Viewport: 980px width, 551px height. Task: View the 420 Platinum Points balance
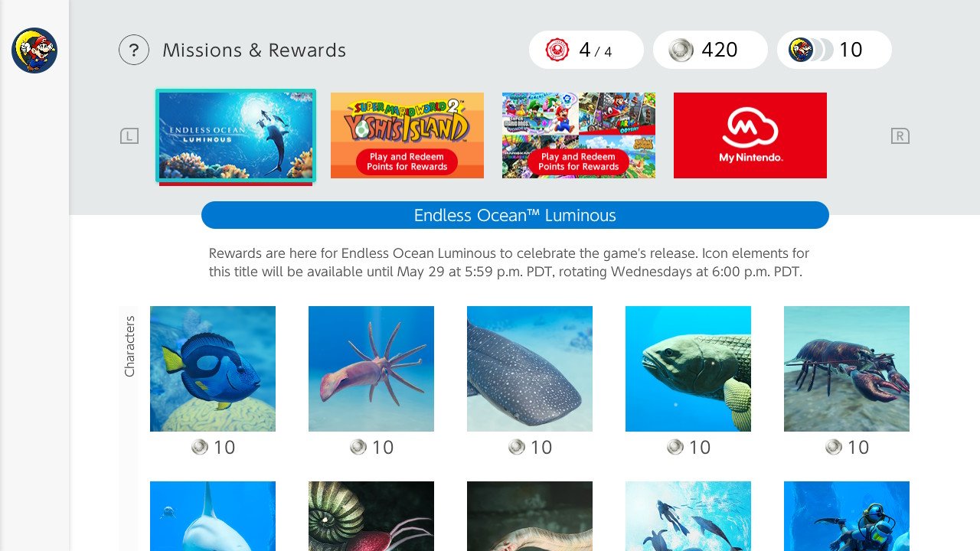coord(710,50)
